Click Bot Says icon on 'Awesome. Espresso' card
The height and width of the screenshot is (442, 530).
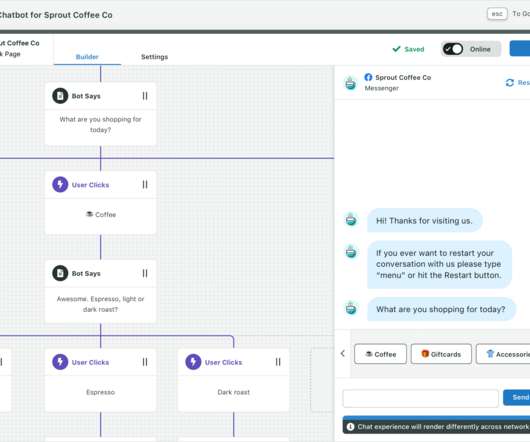click(60, 273)
